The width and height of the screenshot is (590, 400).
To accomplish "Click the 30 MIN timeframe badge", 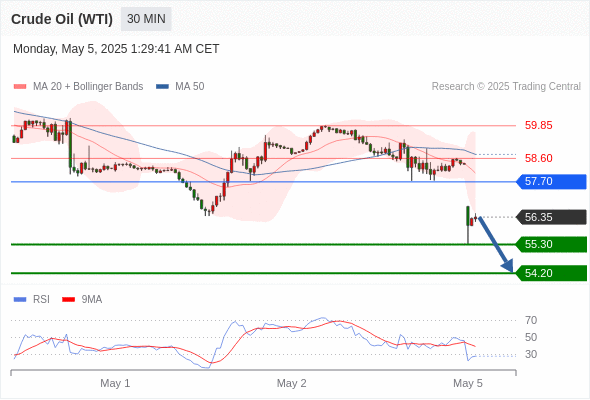I will pos(146,19).
